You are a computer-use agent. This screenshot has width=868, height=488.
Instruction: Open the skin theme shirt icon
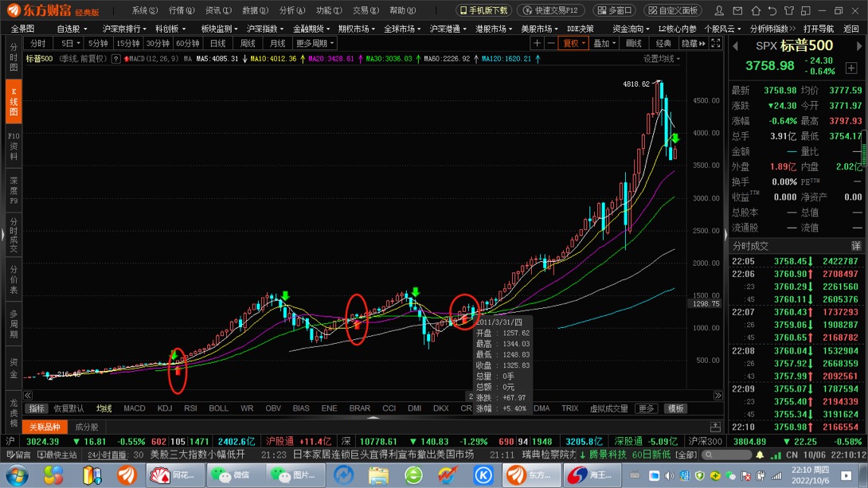point(789,10)
